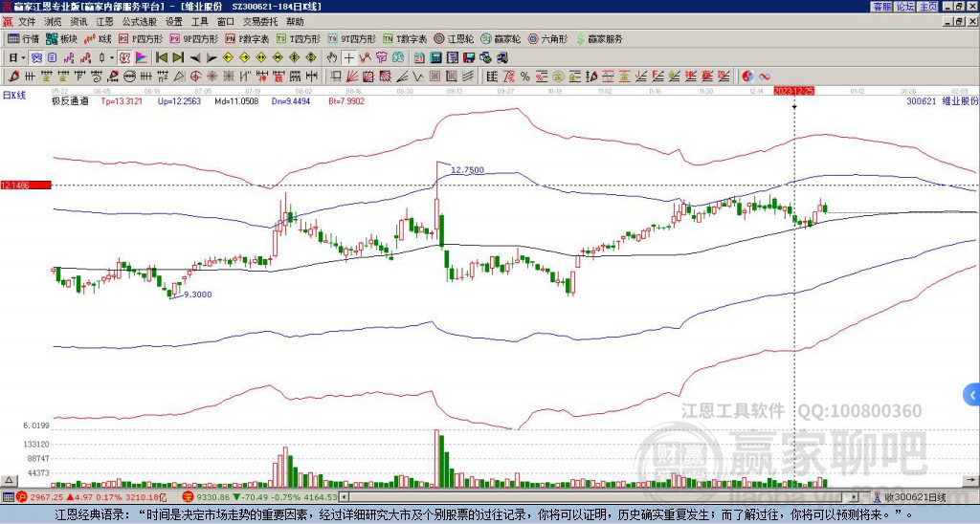Expand the candlestick style dropdown arrow

click(x=112, y=58)
